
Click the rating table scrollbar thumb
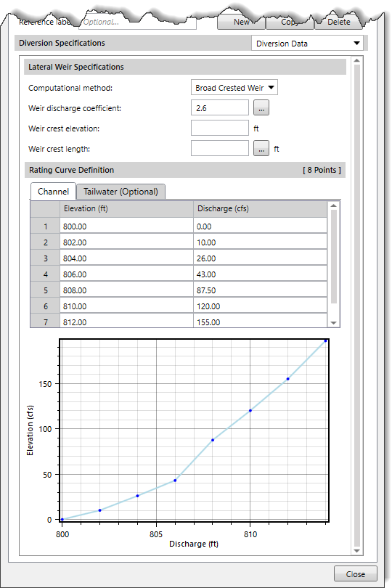pos(333,257)
